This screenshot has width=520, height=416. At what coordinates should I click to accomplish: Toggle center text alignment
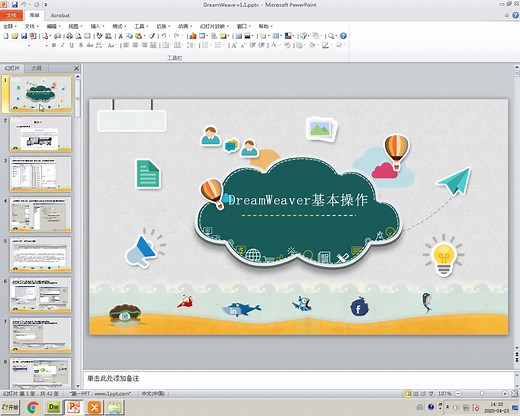coord(135,45)
